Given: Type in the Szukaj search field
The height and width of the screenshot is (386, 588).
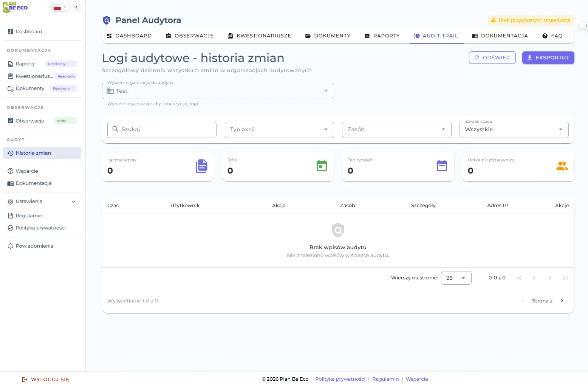Looking at the screenshot, I should tap(162, 129).
